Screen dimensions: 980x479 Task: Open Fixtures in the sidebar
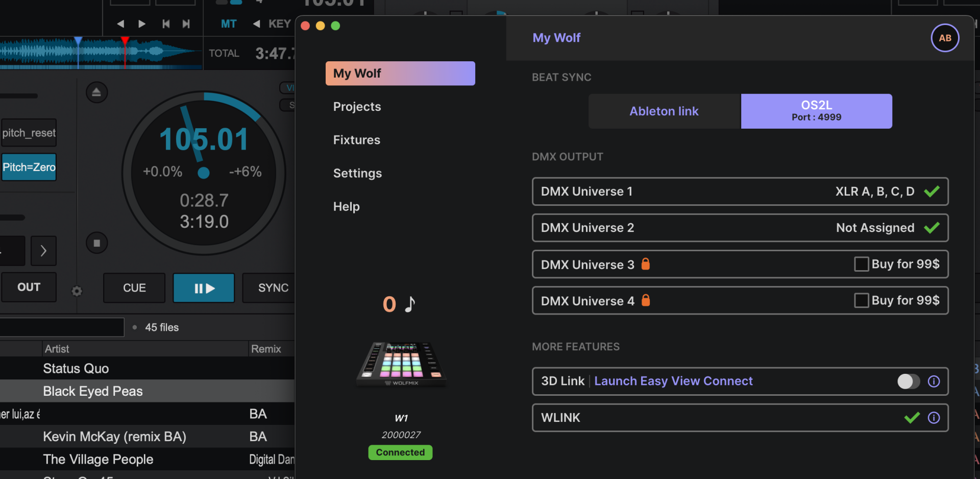point(356,140)
